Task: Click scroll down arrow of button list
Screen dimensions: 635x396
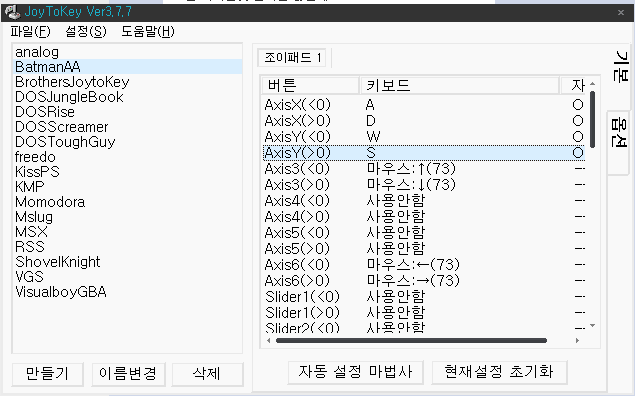Action: [x=592, y=326]
